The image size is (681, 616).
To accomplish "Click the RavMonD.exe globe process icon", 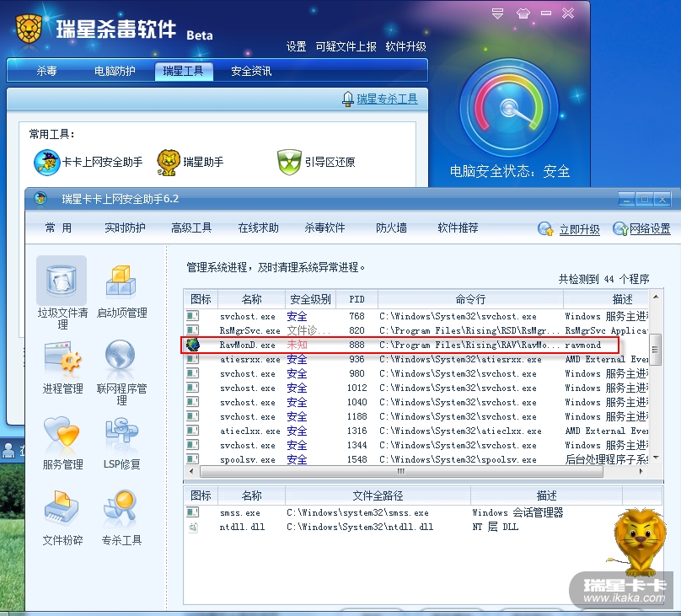I will (193, 345).
